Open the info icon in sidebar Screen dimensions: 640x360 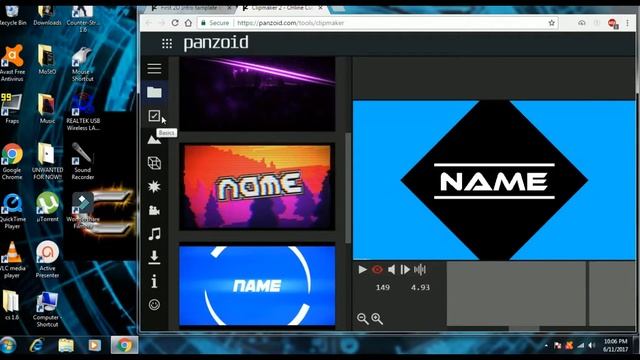(x=154, y=281)
